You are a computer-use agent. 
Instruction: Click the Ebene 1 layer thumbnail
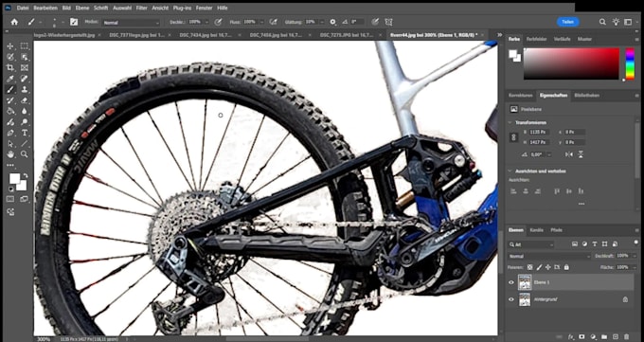pos(525,282)
